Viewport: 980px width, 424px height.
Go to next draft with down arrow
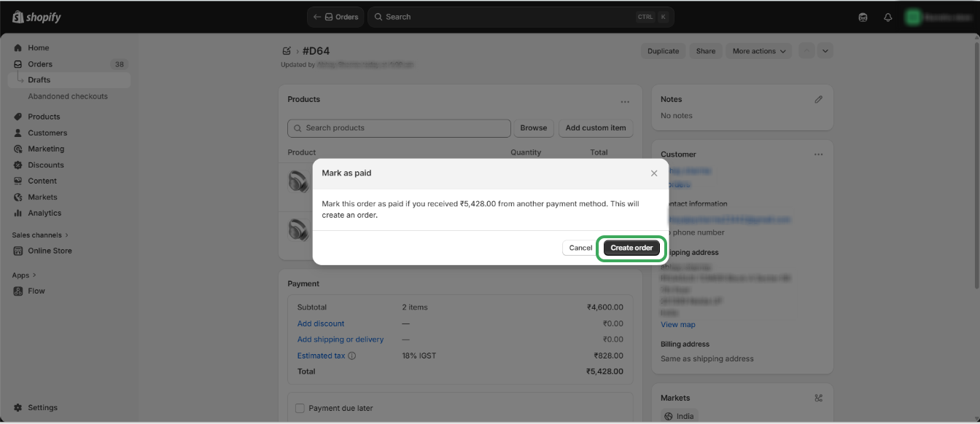[x=825, y=51]
